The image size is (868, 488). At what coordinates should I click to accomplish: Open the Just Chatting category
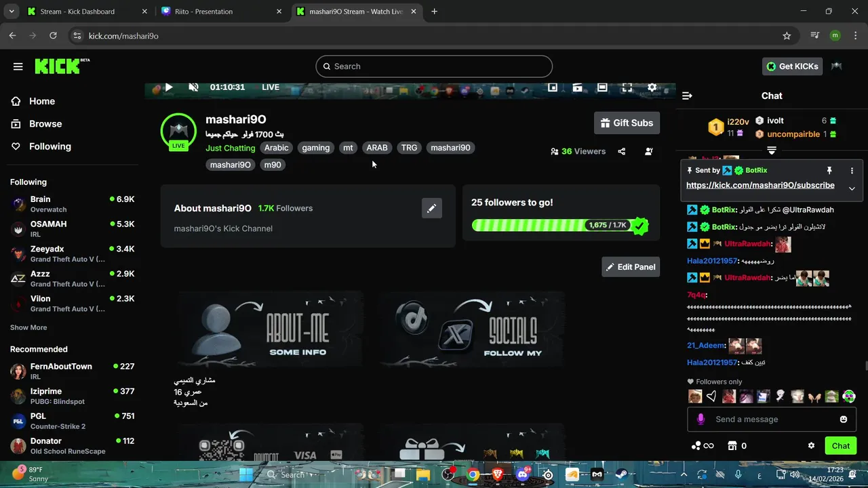(x=231, y=148)
